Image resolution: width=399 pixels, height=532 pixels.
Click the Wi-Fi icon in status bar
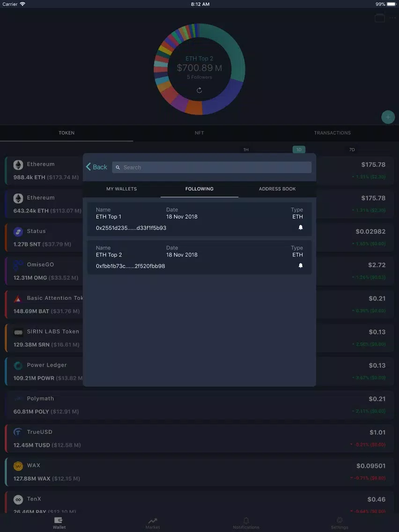[x=22, y=4]
